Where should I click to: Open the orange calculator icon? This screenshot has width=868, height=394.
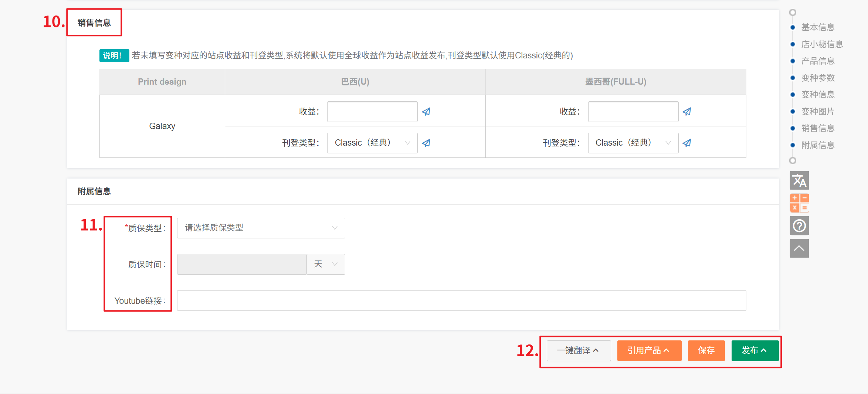pos(799,203)
